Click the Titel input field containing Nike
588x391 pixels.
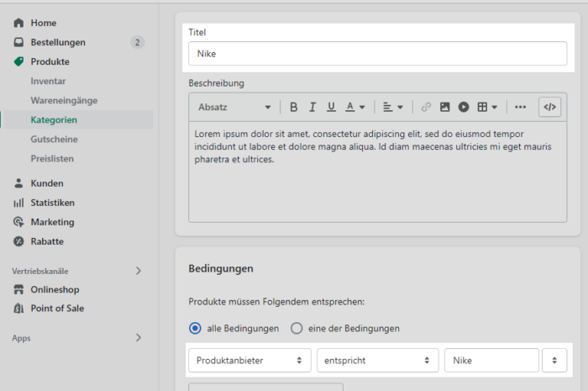(378, 54)
